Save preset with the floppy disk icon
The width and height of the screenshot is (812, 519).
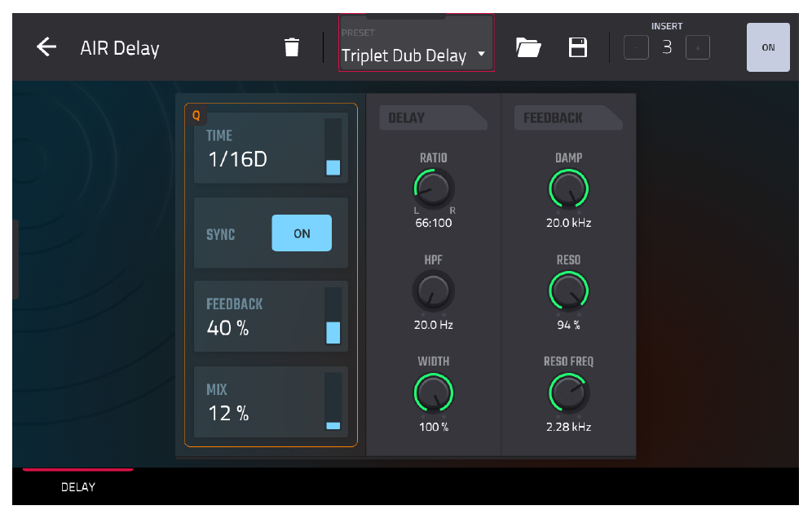point(577,47)
